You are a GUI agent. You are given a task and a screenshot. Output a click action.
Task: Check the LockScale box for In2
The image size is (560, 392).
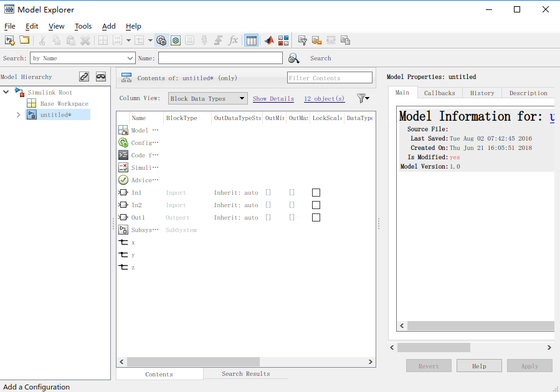coord(316,205)
